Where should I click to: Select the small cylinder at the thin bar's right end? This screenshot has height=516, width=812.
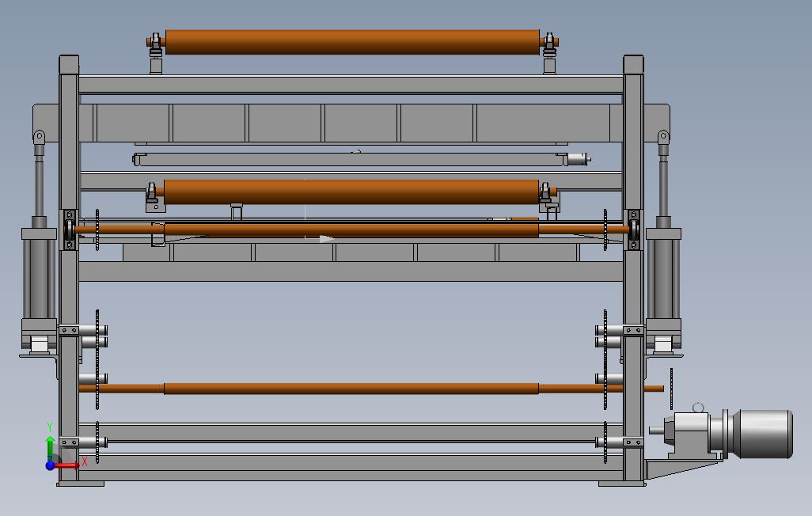(x=579, y=159)
